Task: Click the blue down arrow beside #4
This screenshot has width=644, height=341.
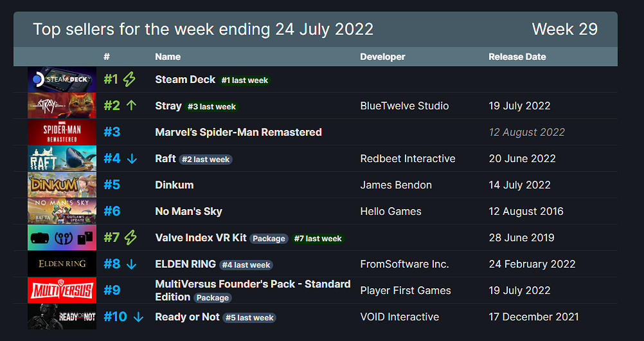Action: [x=132, y=158]
